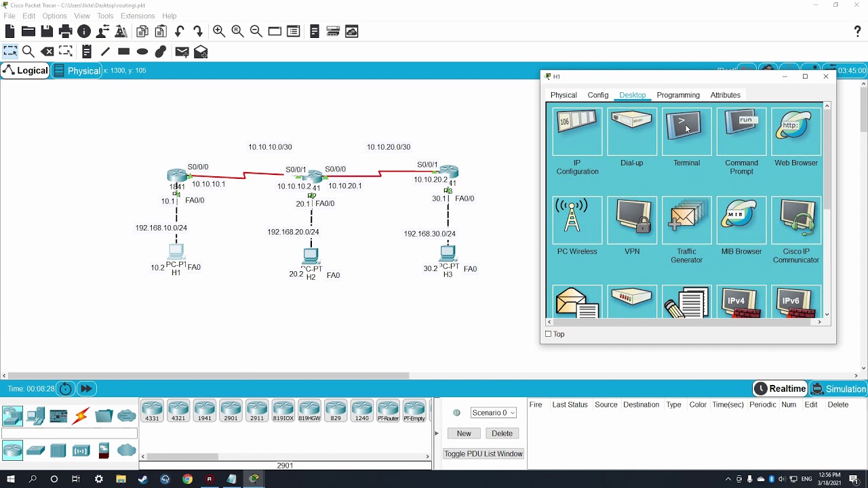Select the Switches subcategory icon
The height and width of the screenshot is (488, 868).
click(36, 450)
